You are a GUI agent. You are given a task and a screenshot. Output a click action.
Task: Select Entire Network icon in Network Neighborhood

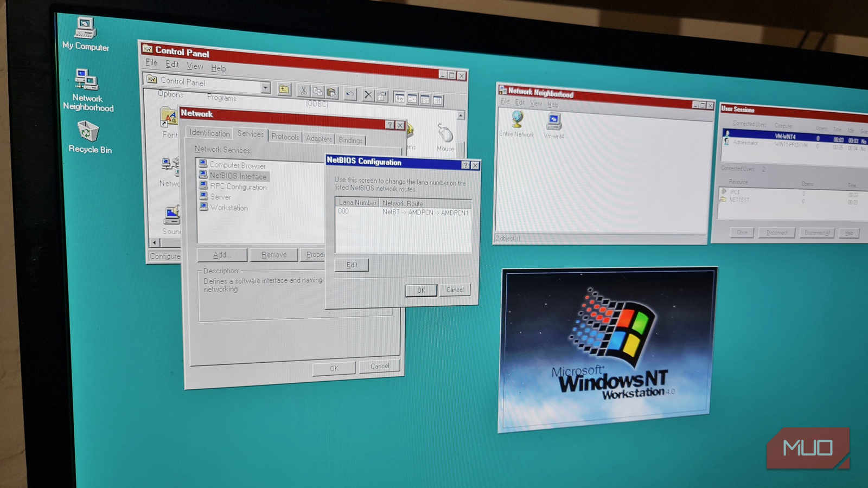click(x=517, y=124)
